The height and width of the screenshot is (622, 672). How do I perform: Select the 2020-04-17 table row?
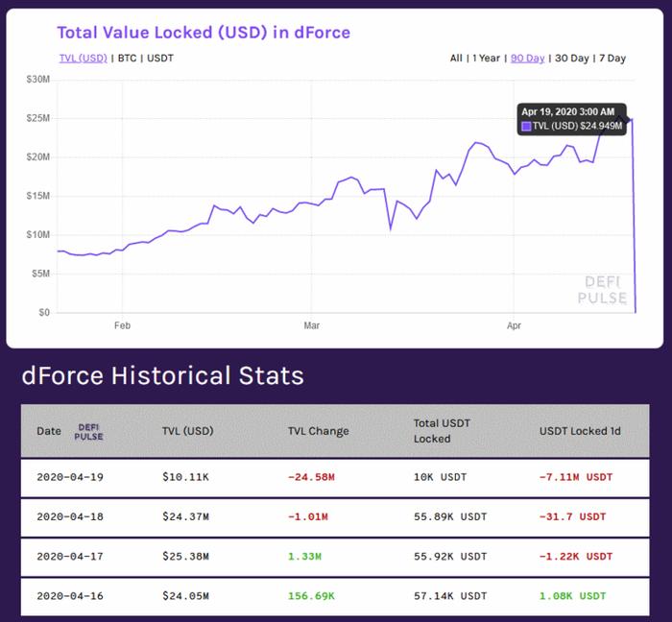tap(335, 557)
